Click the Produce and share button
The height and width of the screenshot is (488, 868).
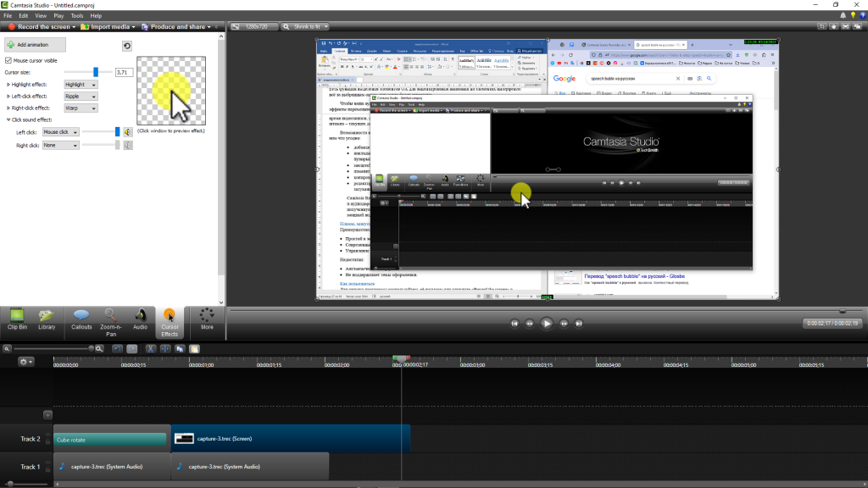[x=178, y=27]
